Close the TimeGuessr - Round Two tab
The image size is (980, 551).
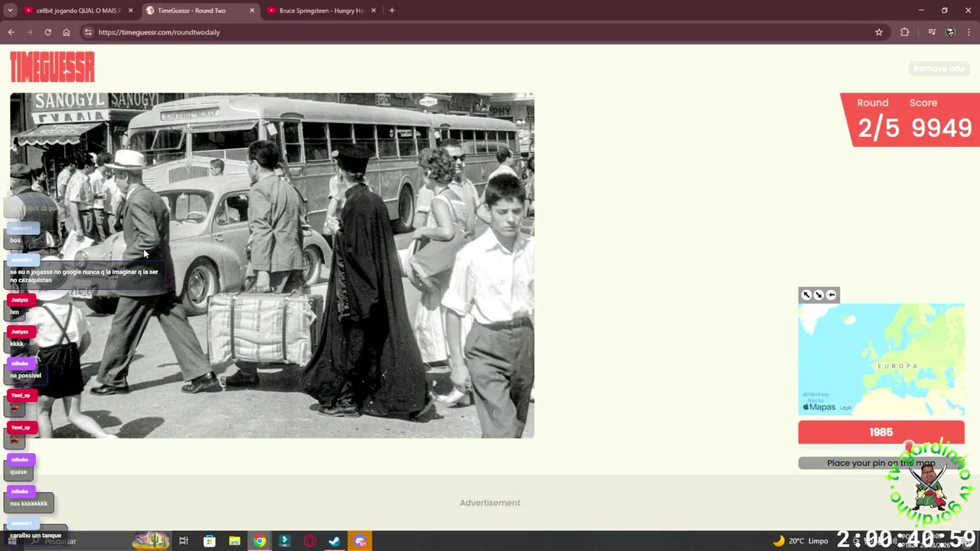[x=252, y=11]
